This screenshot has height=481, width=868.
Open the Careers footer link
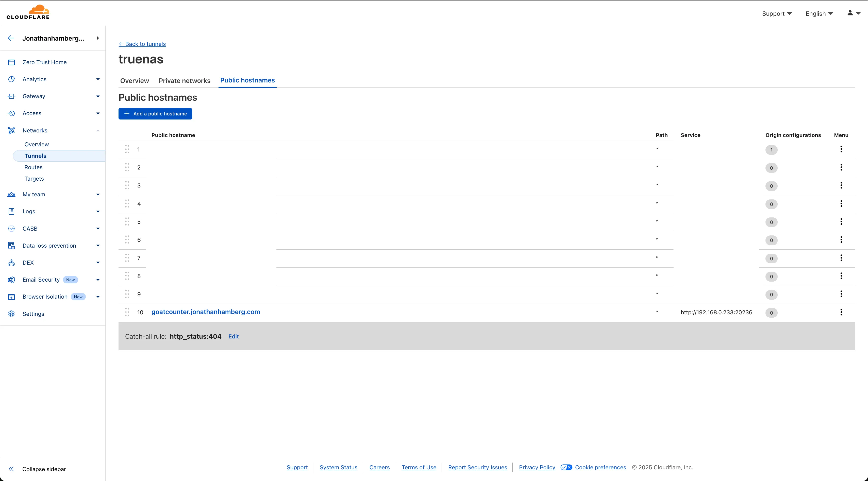(x=379, y=468)
